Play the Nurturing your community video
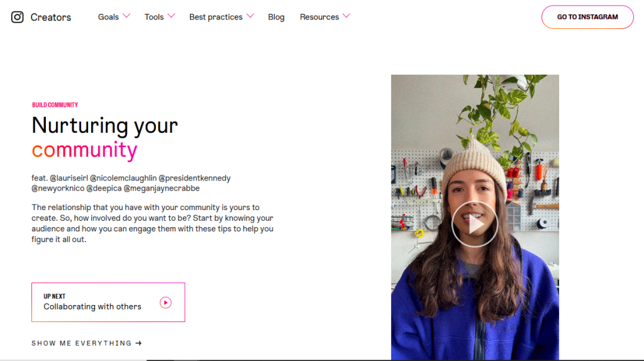Viewport: 644px width, 361px height. (x=475, y=224)
